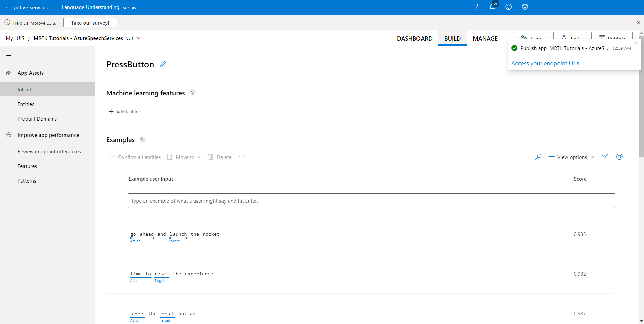This screenshot has width=644, height=324.
Task: Click Confirm all entities checkmark
Action: (112, 157)
